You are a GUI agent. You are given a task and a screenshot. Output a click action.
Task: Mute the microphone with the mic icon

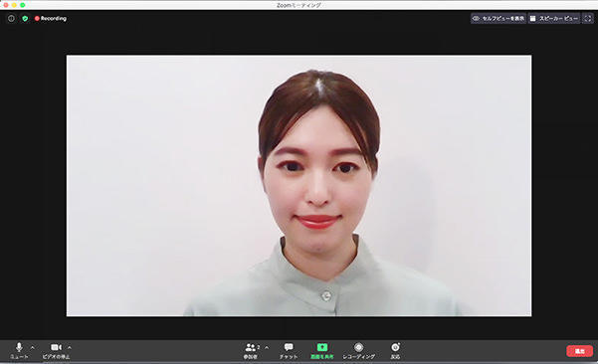point(19,350)
